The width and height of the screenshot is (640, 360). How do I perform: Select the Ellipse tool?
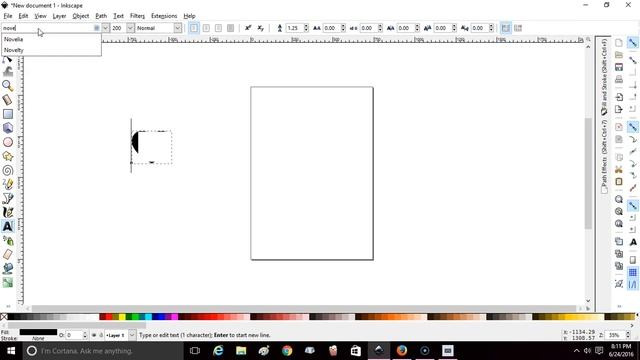tap(7, 142)
